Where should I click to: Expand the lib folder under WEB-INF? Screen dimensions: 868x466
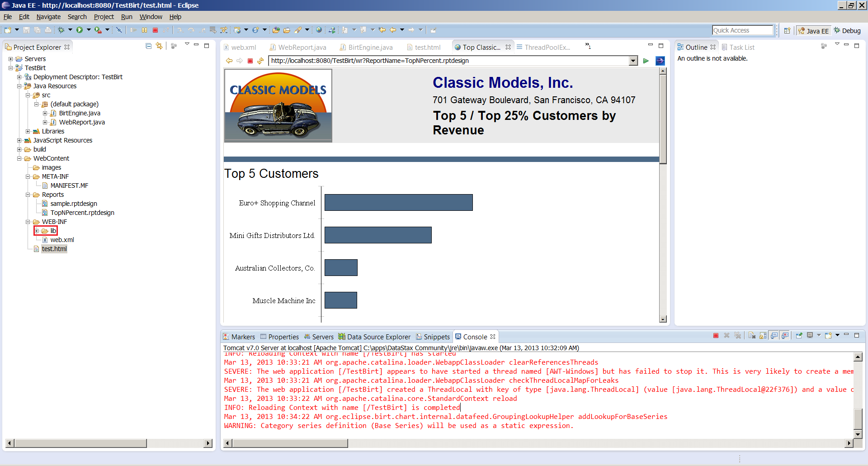(37, 231)
